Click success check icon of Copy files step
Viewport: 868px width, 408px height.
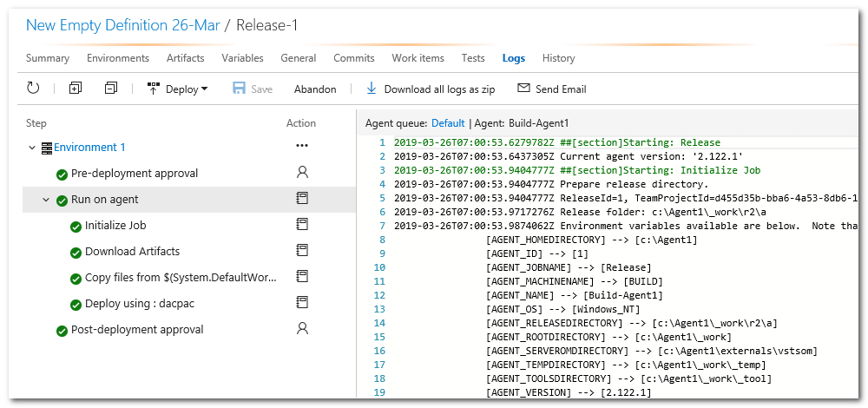(x=76, y=279)
